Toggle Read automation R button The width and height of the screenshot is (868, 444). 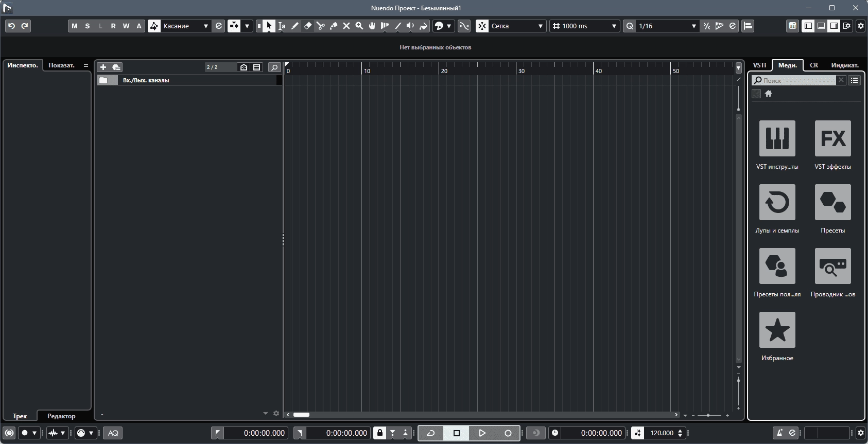click(x=113, y=26)
